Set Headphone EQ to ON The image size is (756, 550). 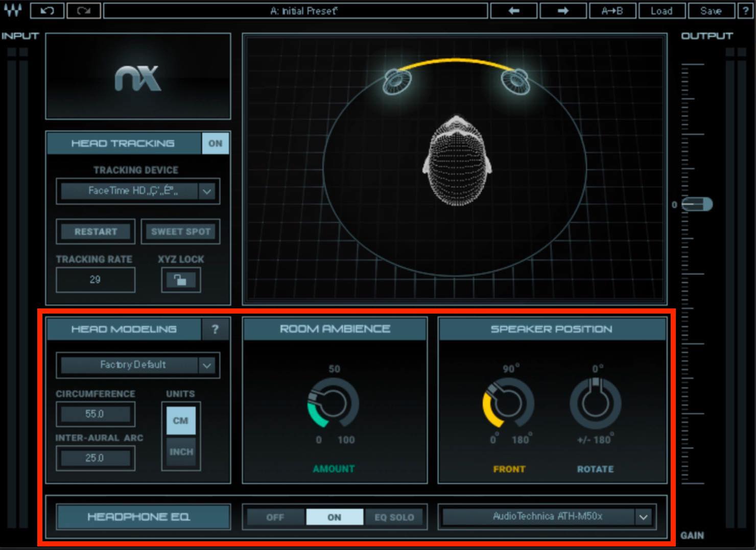pos(335,517)
